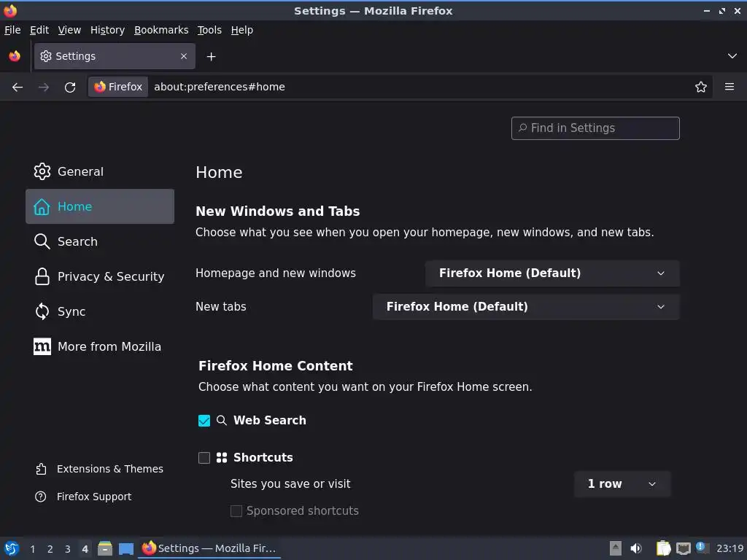Switch to workspace 4
Screen dimensions: 747x560
click(x=85, y=549)
